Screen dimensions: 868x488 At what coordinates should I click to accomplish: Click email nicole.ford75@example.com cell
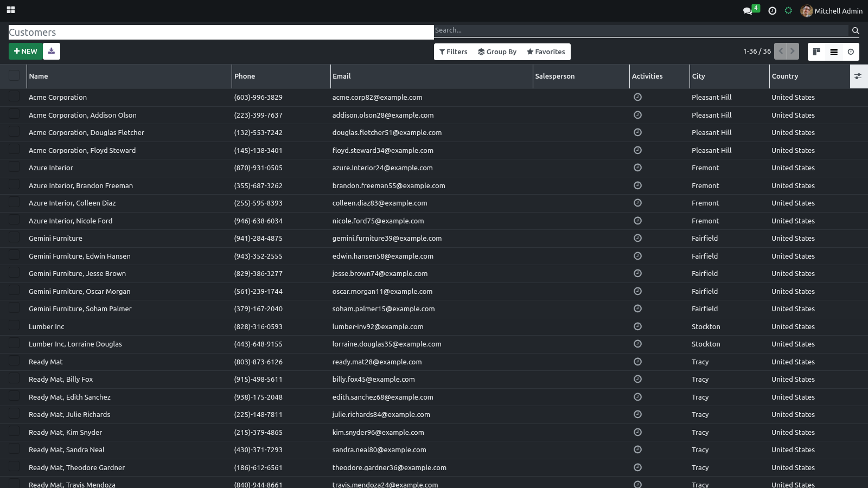378,221
